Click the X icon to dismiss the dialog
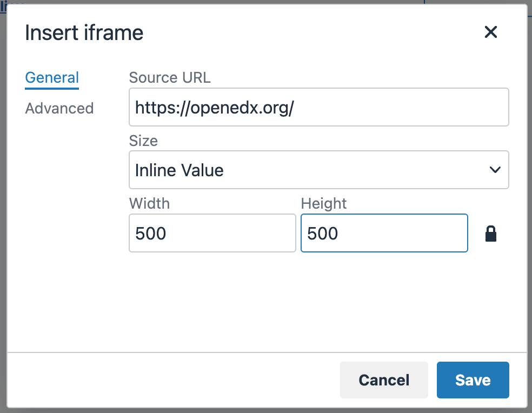This screenshot has width=532, height=413. click(x=491, y=32)
